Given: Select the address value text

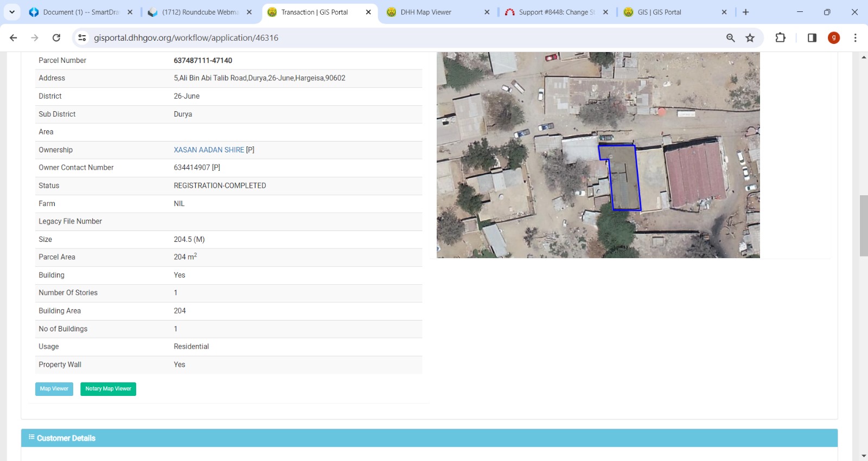Looking at the screenshot, I should coord(259,78).
